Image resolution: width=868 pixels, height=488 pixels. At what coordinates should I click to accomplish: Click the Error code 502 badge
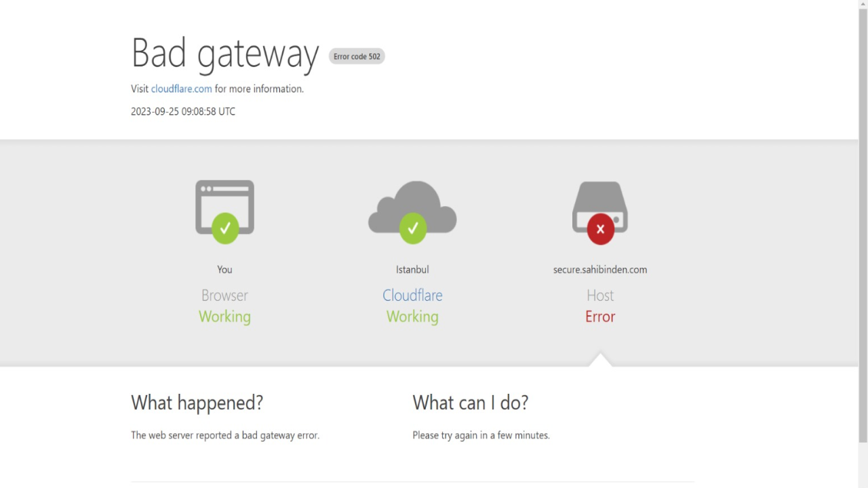357,56
